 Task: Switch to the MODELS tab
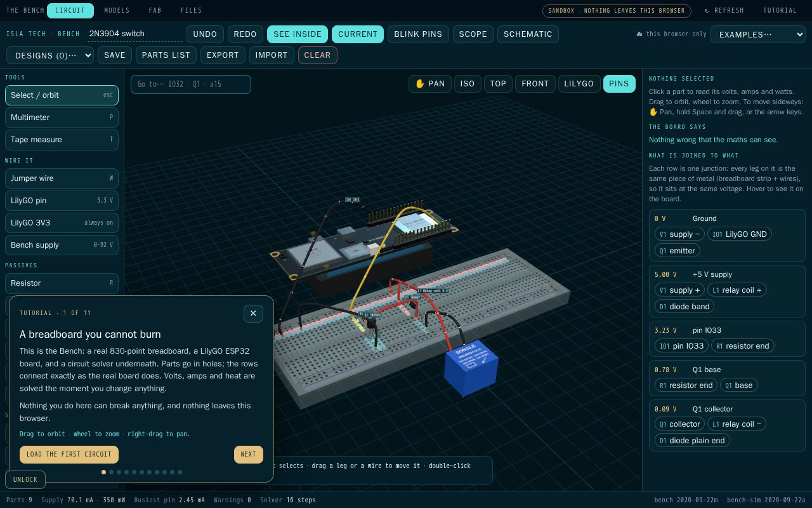pyautogui.click(x=117, y=10)
